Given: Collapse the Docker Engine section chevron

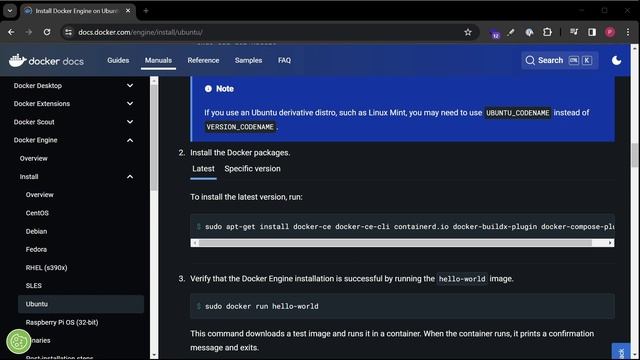Looking at the screenshot, I should [130, 140].
